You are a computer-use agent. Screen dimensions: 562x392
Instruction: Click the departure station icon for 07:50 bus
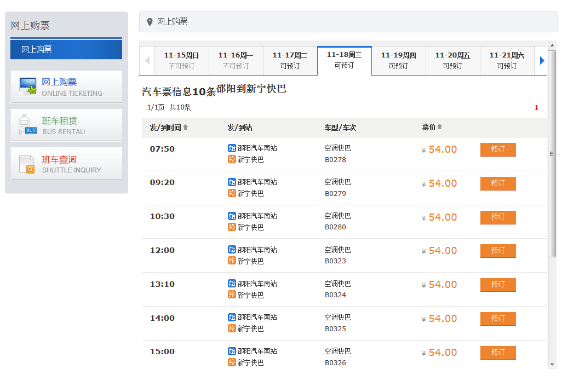pyautogui.click(x=232, y=148)
